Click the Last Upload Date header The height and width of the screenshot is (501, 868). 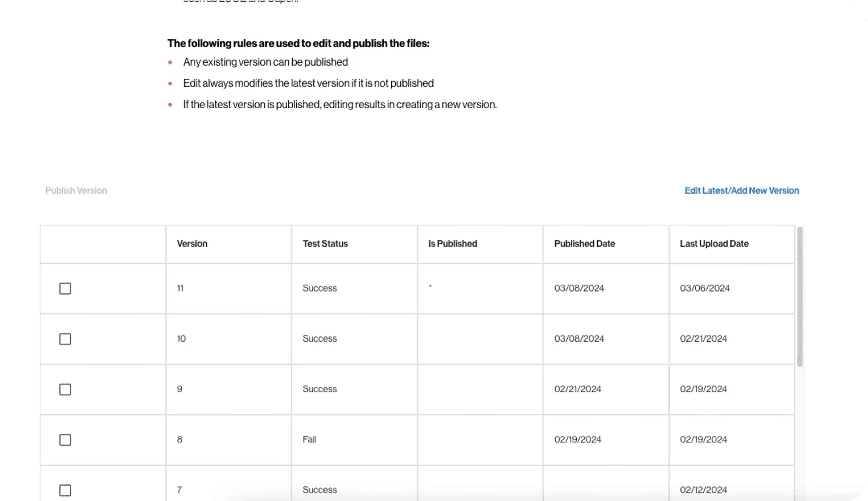[714, 244]
